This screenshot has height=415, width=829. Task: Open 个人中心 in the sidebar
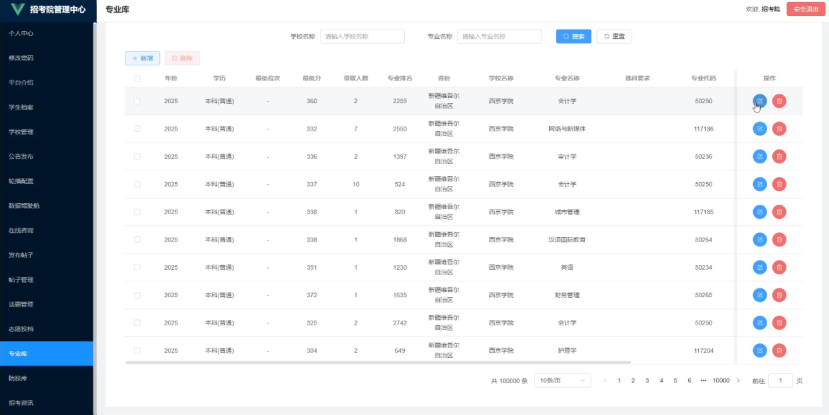[47, 33]
